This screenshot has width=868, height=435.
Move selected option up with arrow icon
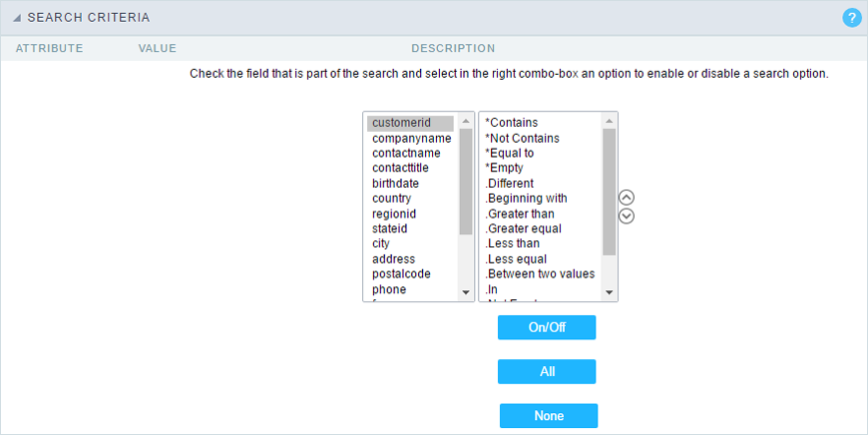(x=627, y=198)
